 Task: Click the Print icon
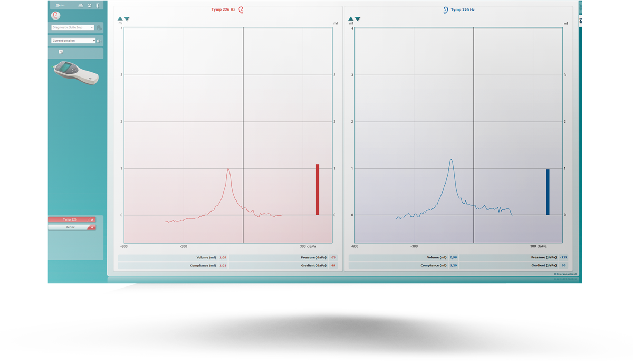[81, 5]
